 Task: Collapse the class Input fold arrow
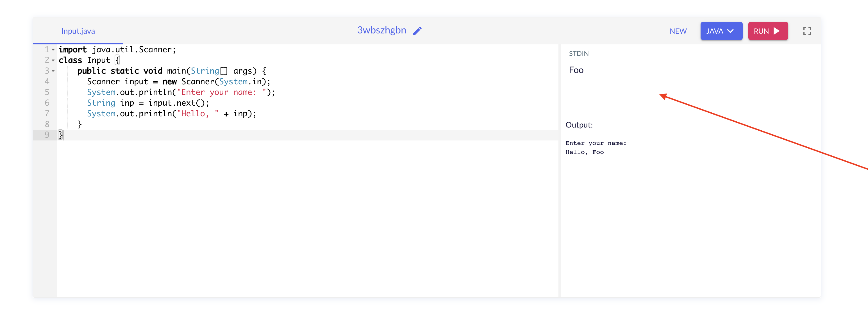(x=53, y=61)
